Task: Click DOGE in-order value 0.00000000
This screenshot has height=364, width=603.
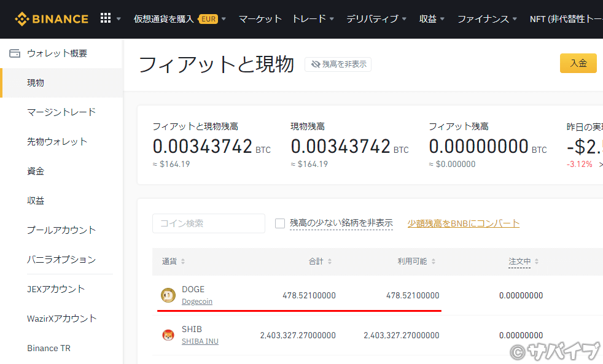Action: coord(521,296)
